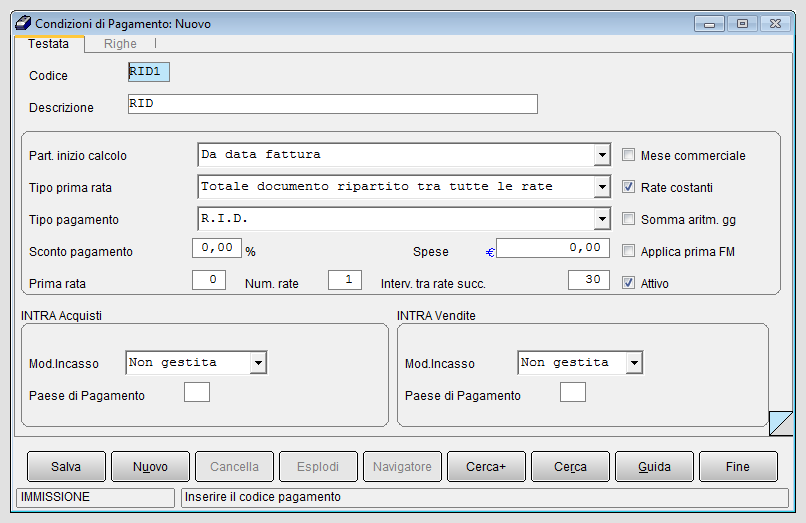Click the Cerca+ button
Viewport: 806px width, 523px height.
click(486, 466)
